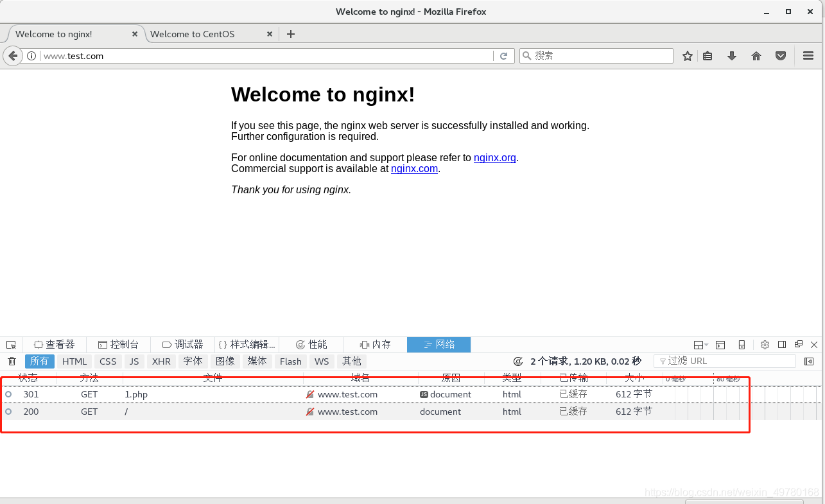Show the bookmarks list icon
825x504 pixels.
click(708, 56)
